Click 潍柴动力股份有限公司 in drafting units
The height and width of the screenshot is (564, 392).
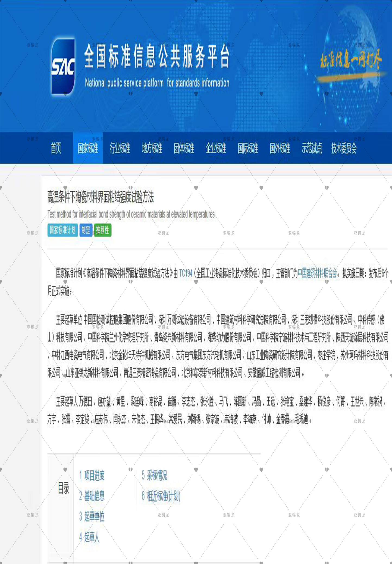[x=230, y=337]
